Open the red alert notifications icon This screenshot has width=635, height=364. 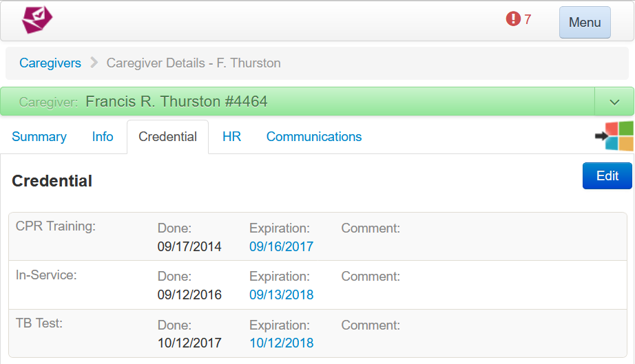click(x=513, y=19)
